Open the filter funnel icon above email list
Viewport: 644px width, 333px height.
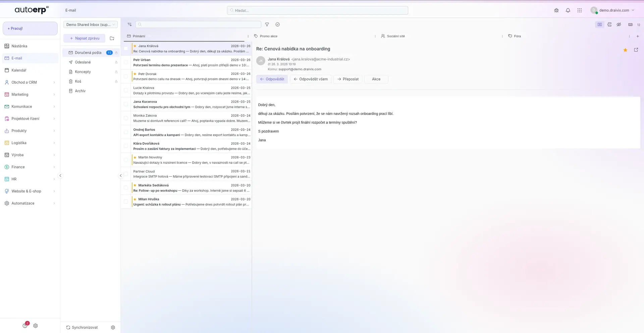(x=267, y=24)
